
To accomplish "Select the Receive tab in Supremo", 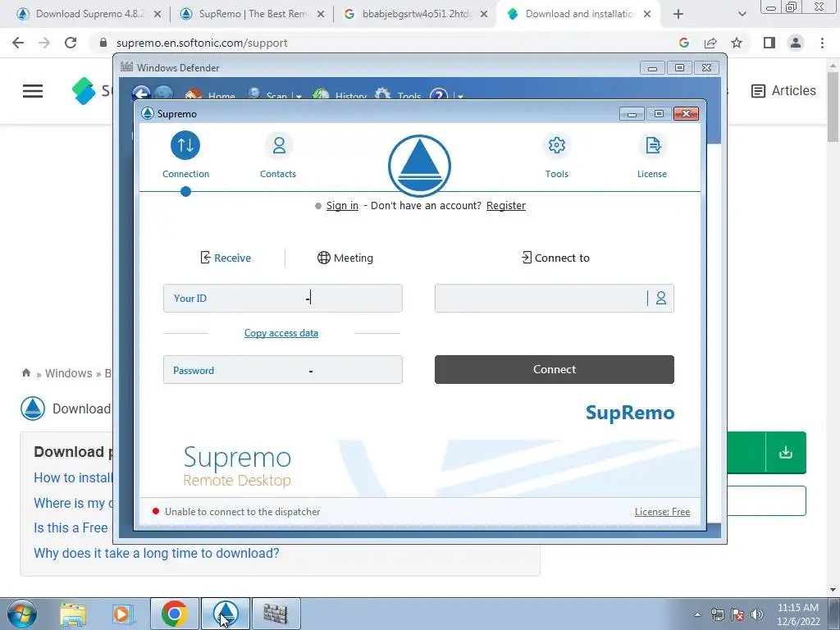I will click(226, 258).
